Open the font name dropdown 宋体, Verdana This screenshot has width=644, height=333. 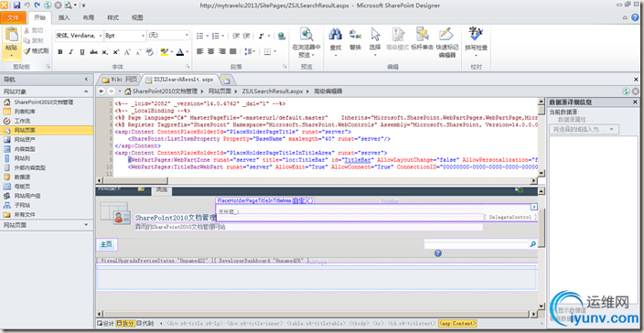pos(101,36)
